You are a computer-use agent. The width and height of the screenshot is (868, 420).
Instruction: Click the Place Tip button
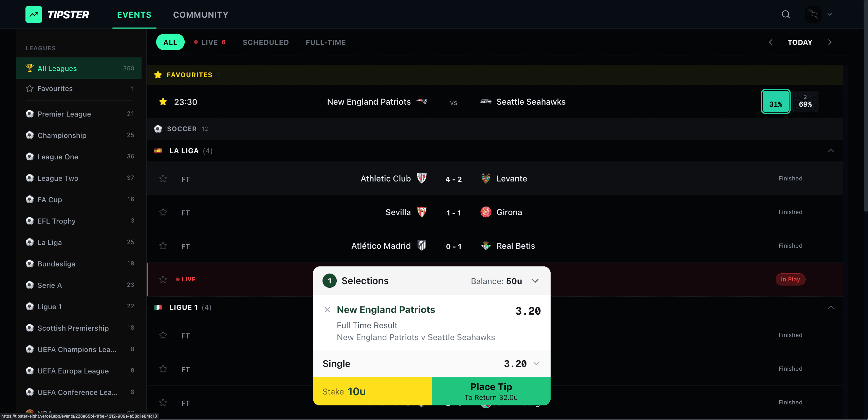[x=490, y=391]
